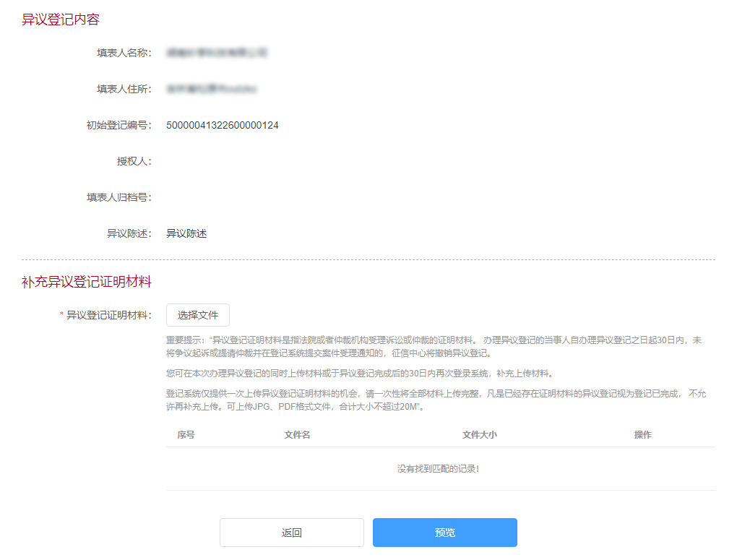Click the 异议登记证明材料 required field label

(105, 315)
